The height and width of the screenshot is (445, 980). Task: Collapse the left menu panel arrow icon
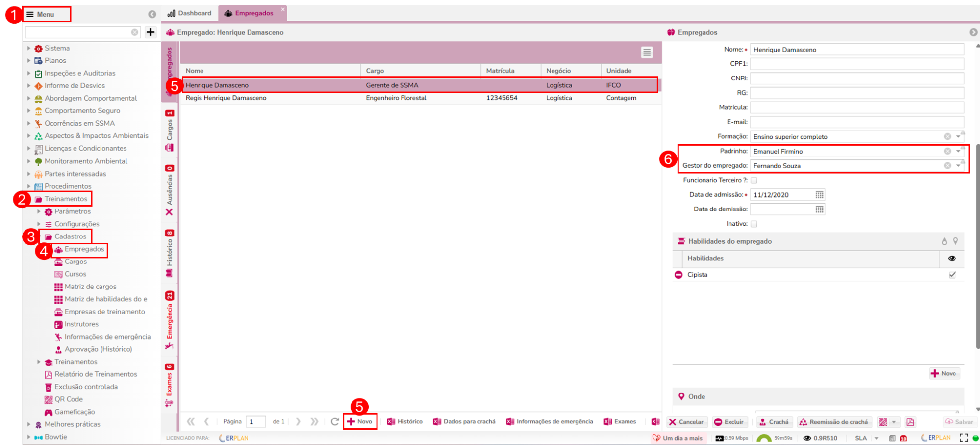[152, 14]
